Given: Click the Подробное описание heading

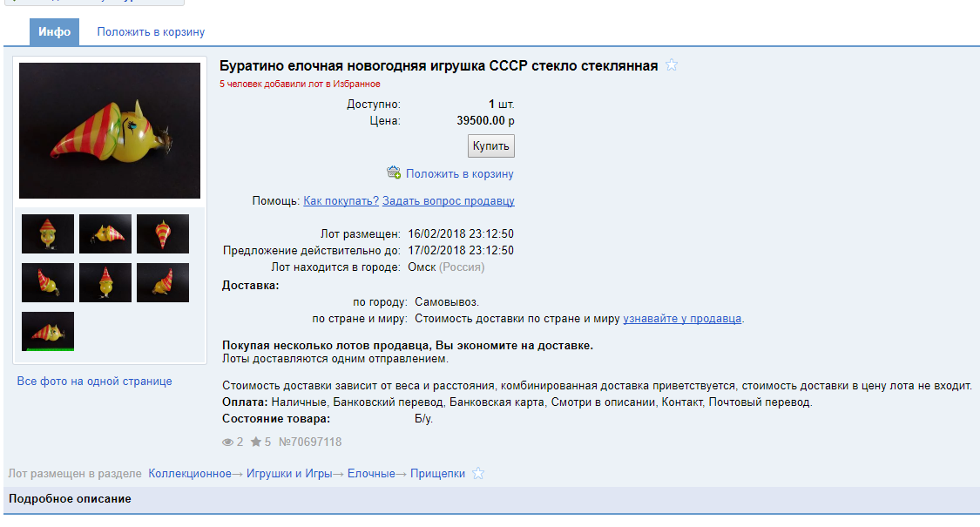Looking at the screenshot, I should point(70,499).
